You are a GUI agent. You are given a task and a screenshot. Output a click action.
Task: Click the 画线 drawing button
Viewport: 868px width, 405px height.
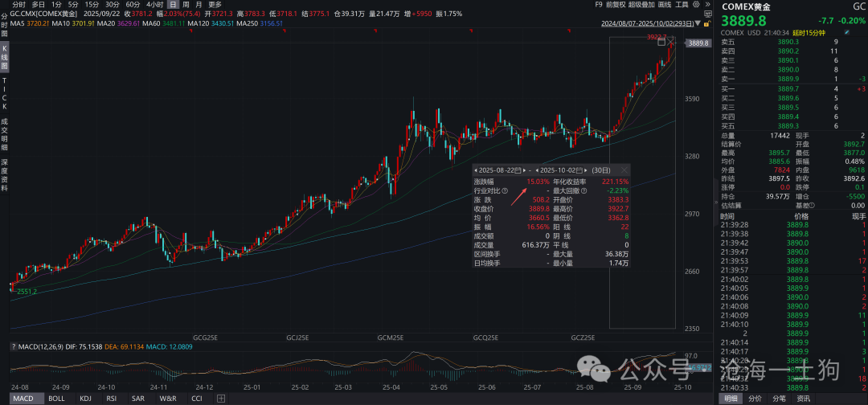click(669, 4)
